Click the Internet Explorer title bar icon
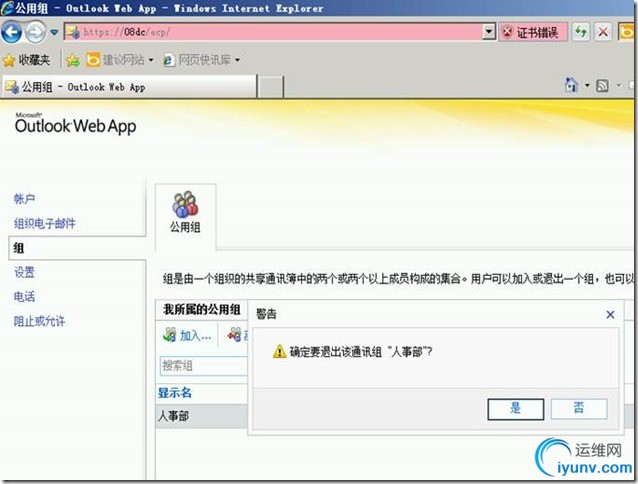 click(7, 8)
